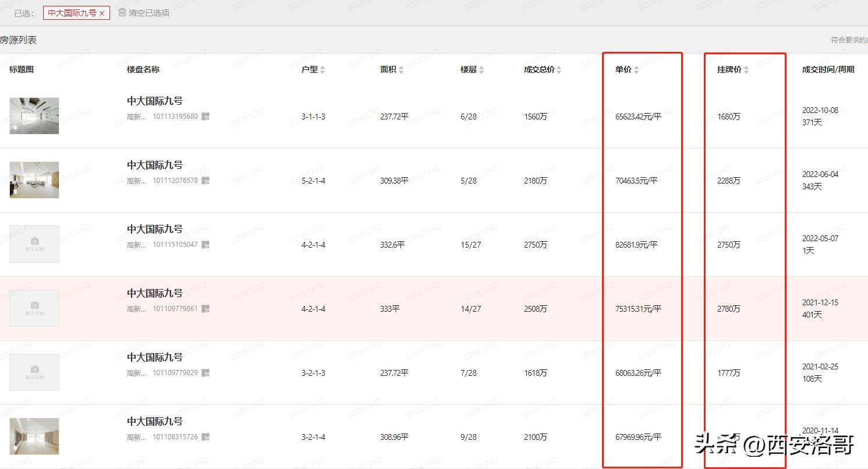
Task: Click the 15/27 floor value
Action: pos(471,245)
